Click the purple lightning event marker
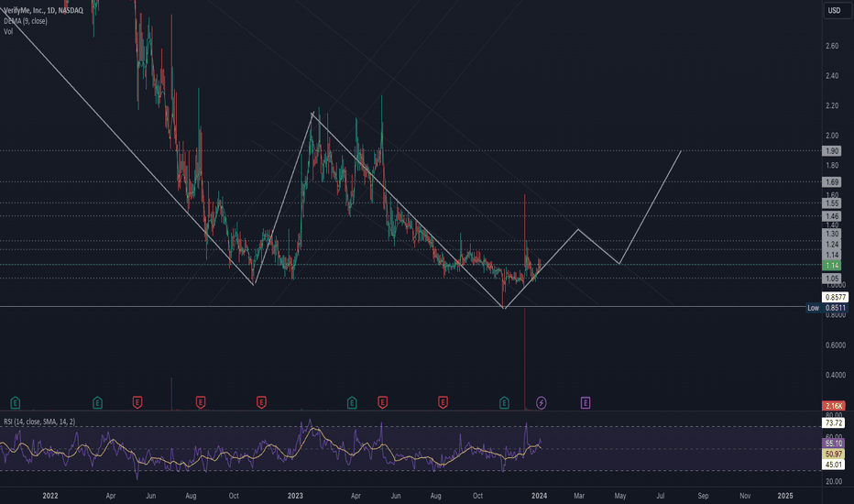Image resolution: width=854 pixels, height=504 pixels. pyautogui.click(x=541, y=402)
